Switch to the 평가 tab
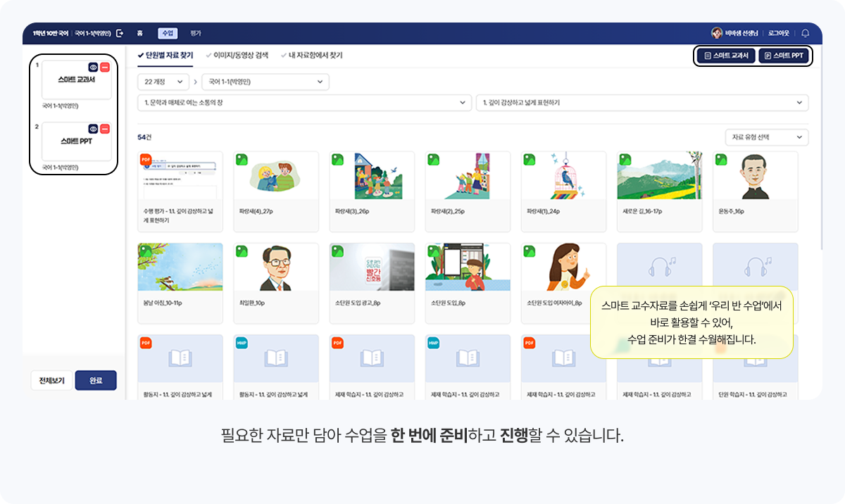This screenshot has height=504, width=845. point(195,33)
